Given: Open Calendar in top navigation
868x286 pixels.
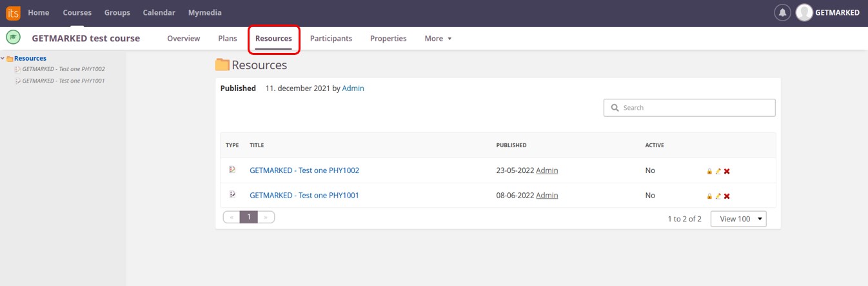Looking at the screenshot, I should coord(159,12).
